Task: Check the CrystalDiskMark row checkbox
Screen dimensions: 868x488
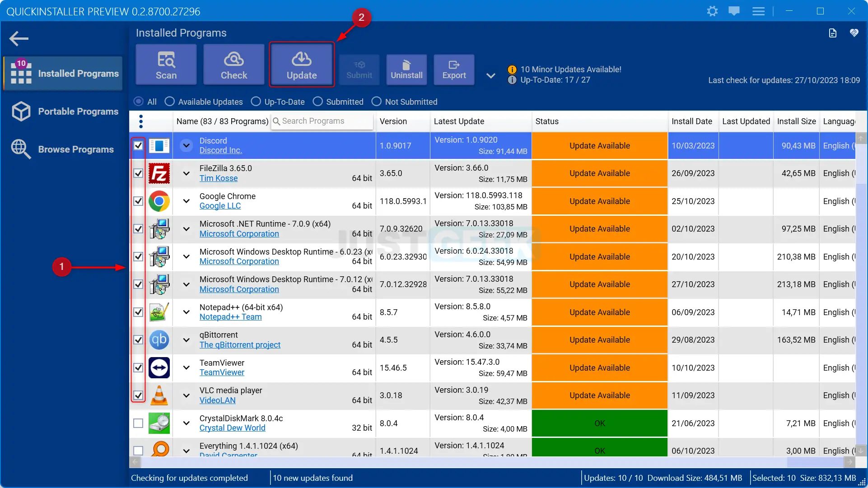Action: pos(138,423)
